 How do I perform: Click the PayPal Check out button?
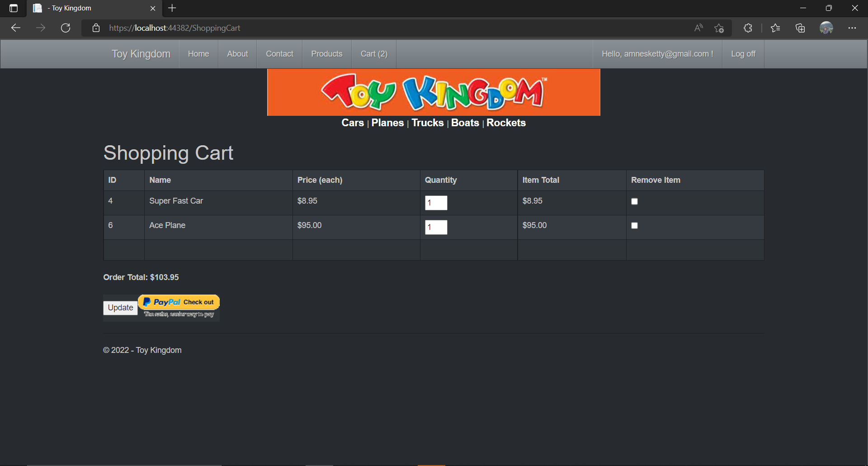point(179,307)
